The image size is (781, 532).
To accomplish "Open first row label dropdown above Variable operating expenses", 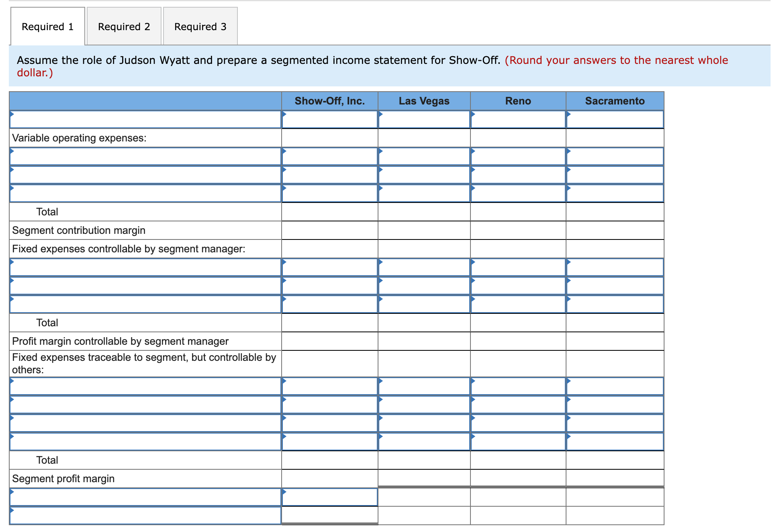I will tap(145, 120).
